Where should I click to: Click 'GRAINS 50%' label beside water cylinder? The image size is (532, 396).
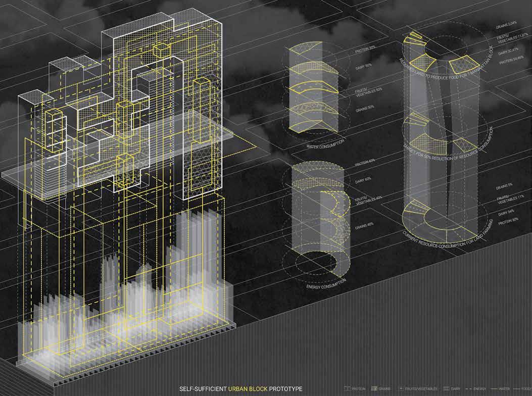365,109
